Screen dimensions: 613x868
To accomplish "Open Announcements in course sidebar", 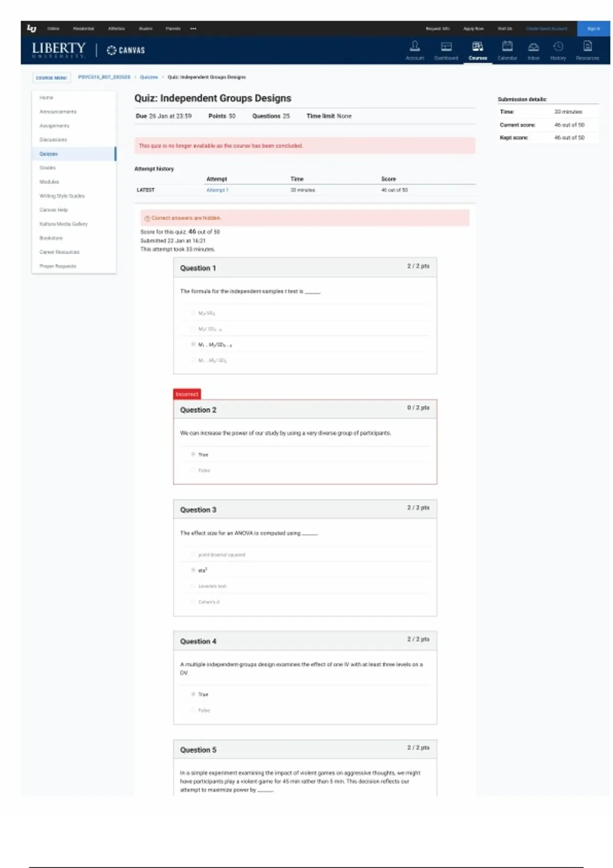I will (x=58, y=111).
